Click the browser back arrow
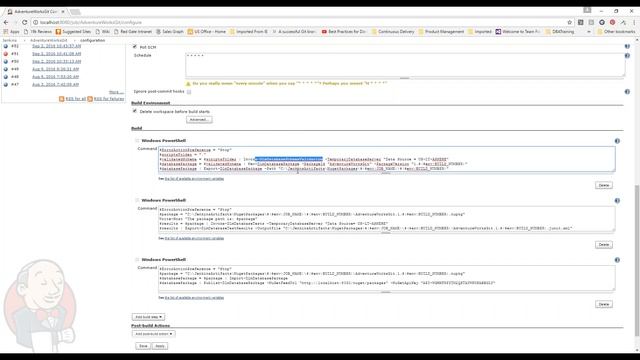The width and height of the screenshot is (640, 360). 6,22
